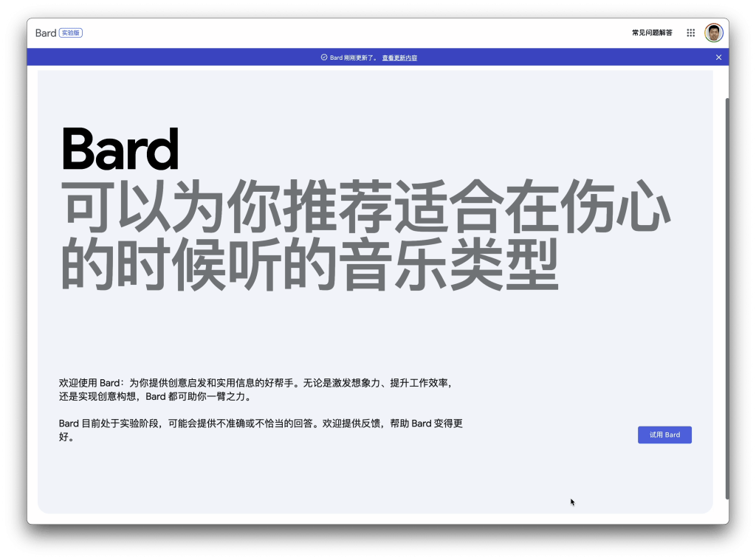Screen dimensions: 756x560
Task: Click the 试用 Bard button
Action: [664, 435]
